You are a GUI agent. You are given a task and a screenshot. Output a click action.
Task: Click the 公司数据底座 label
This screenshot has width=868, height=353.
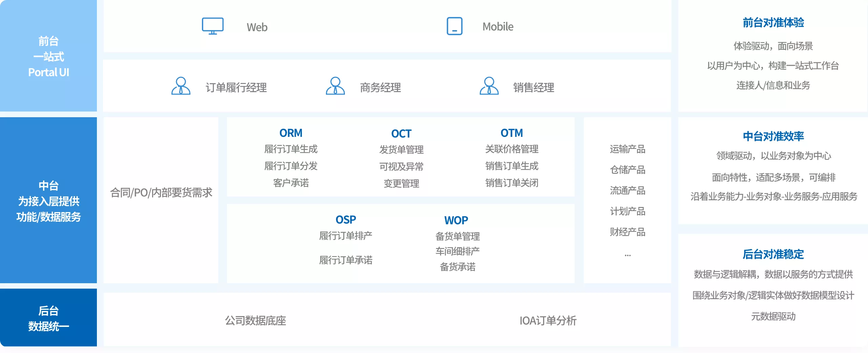(255, 320)
